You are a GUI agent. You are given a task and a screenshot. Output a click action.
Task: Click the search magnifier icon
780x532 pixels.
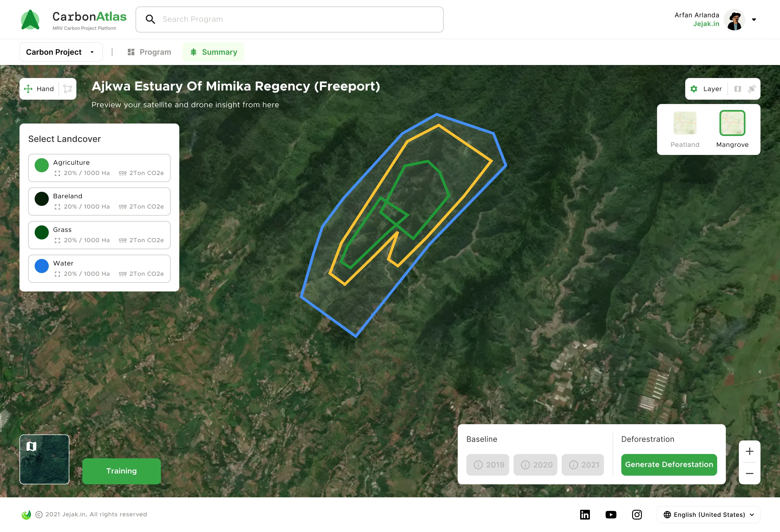point(151,19)
